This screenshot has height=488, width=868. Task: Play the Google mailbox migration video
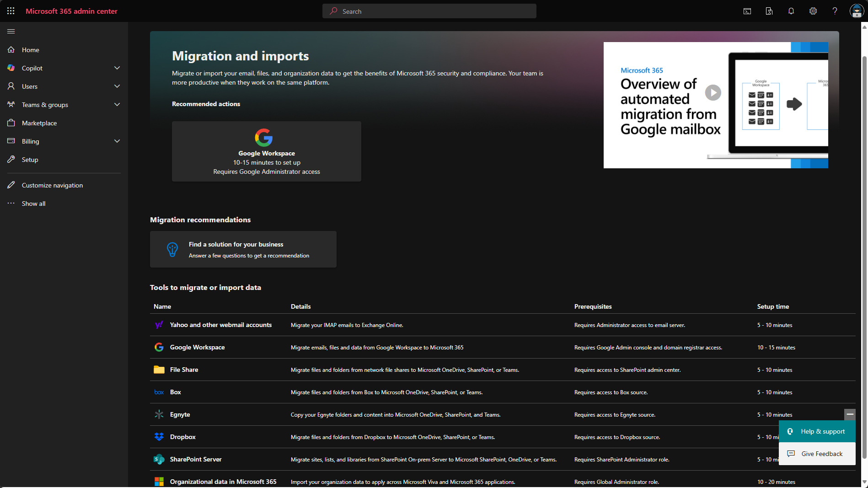click(713, 92)
